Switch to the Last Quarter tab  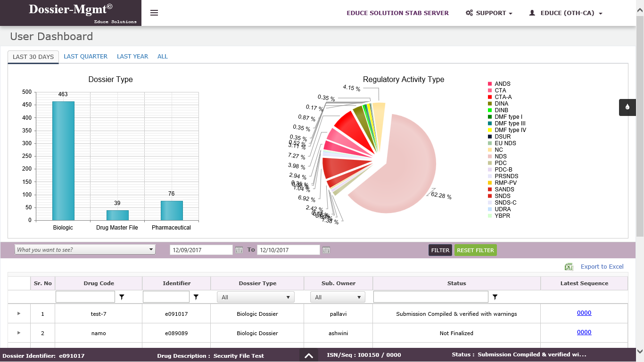(x=85, y=57)
